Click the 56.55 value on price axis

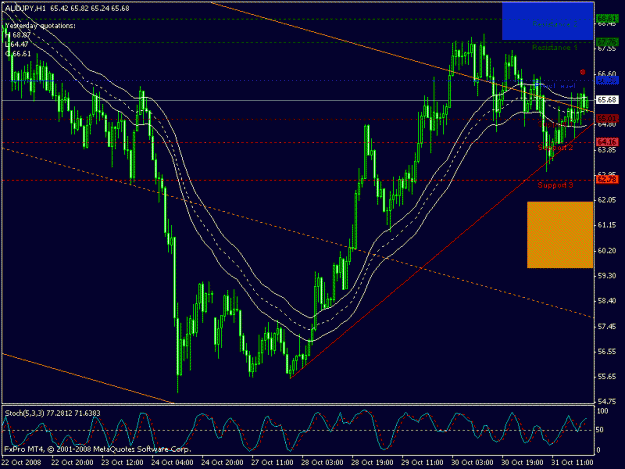click(607, 351)
